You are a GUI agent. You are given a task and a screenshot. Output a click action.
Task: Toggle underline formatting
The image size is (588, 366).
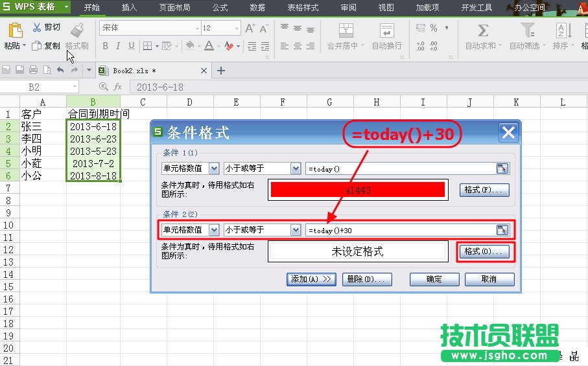[x=131, y=46]
